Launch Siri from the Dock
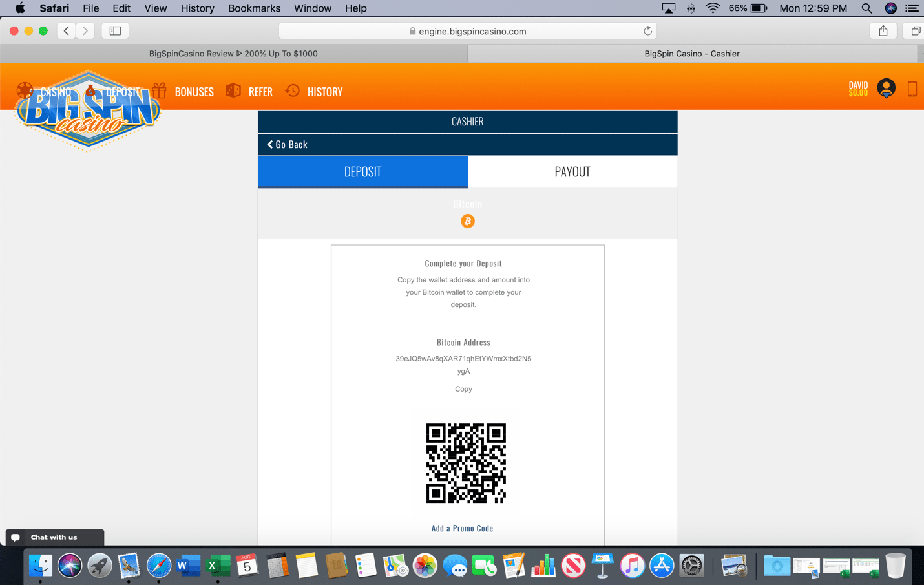The image size is (924, 585). coord(70,566)
